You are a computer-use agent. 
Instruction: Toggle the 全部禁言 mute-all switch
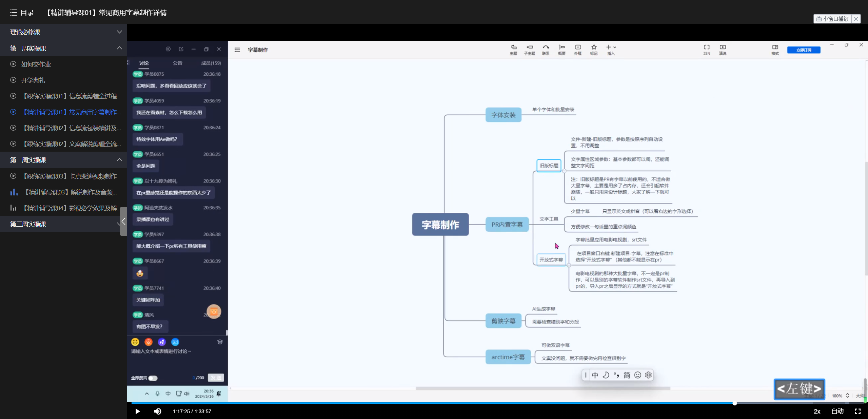pyautogui.click(x=153, y=378)
